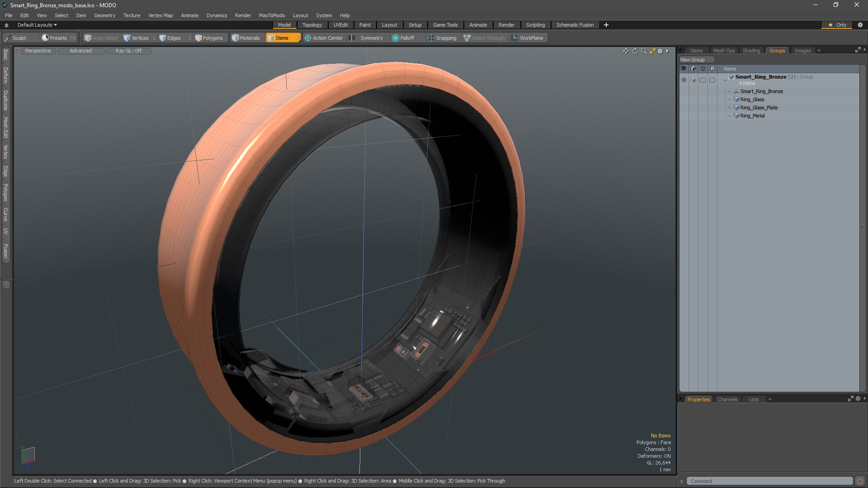Toggle Ray GL Off button
Screen dimensions: 868x488
click(128, 51)
